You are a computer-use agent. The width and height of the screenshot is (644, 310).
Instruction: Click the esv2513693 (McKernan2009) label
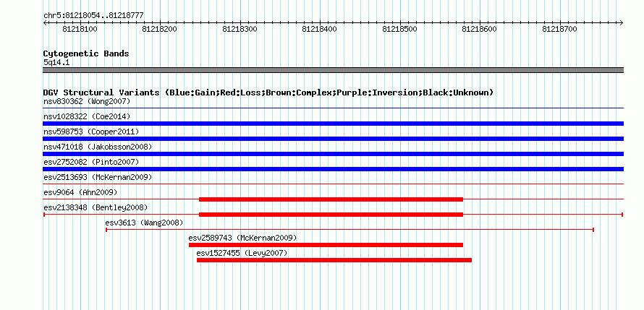coord(98,177)
